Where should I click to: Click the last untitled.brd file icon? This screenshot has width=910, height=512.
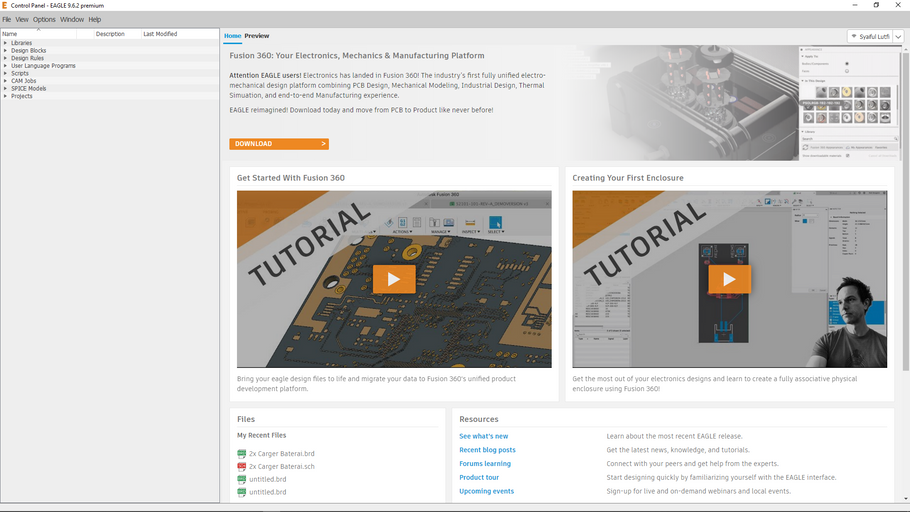[x=242, y=492]
